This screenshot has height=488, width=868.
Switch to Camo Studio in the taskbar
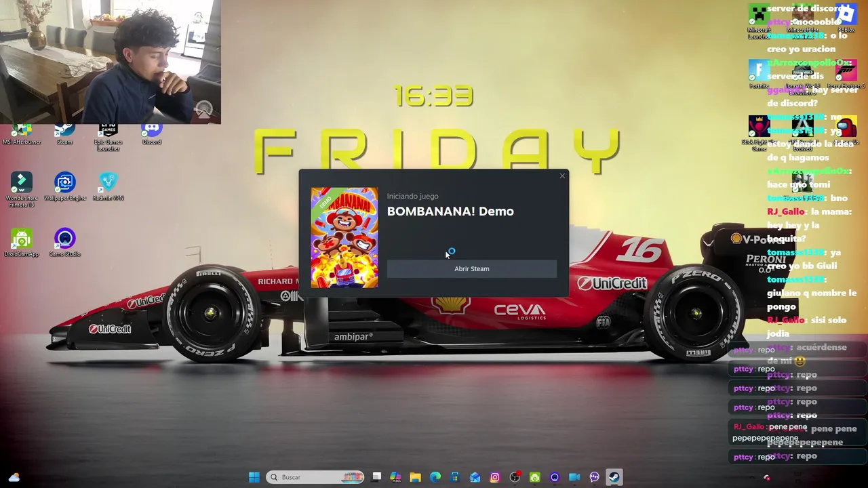(555, 477)
